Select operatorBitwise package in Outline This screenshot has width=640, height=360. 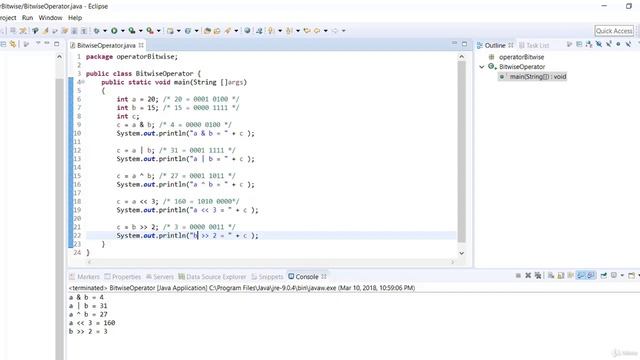point(517,57)
